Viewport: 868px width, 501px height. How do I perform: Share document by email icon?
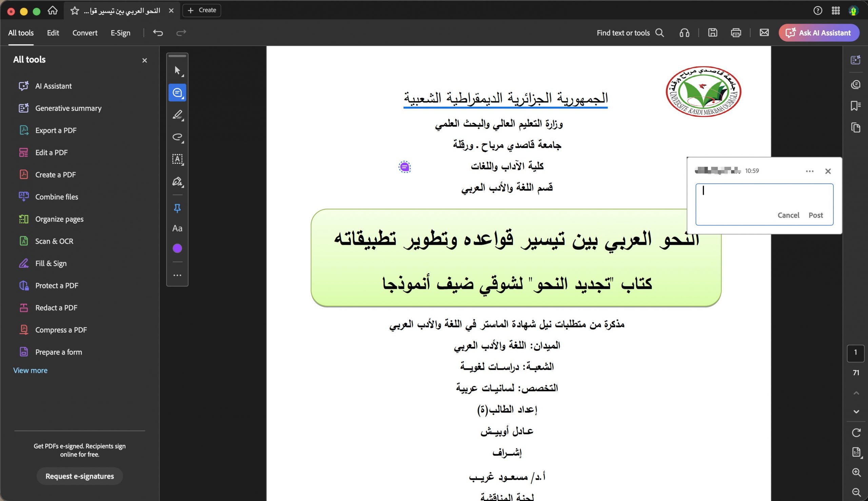tap(764, 33)
